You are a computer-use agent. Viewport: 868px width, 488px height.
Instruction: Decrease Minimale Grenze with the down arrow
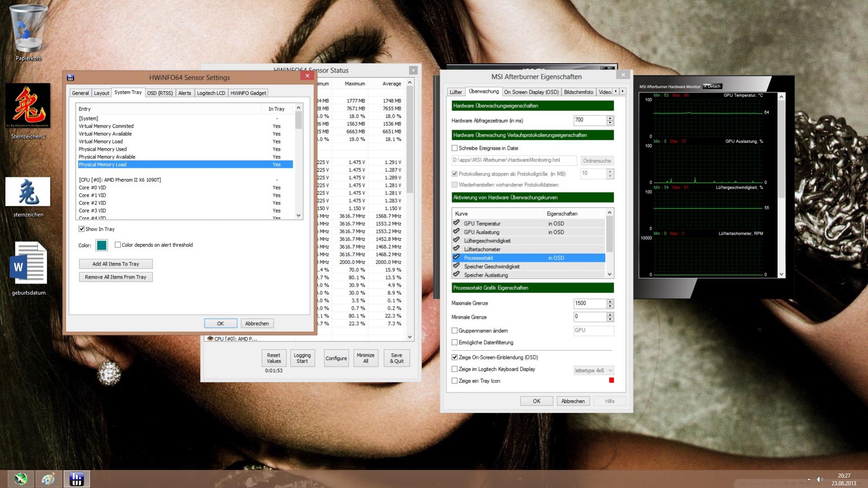(x=610, y=319)
